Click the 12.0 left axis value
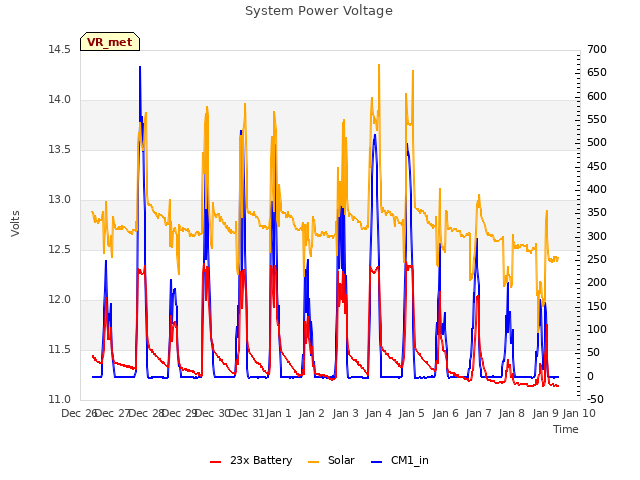This screenshot has height=480, width=640. (60, 300)
